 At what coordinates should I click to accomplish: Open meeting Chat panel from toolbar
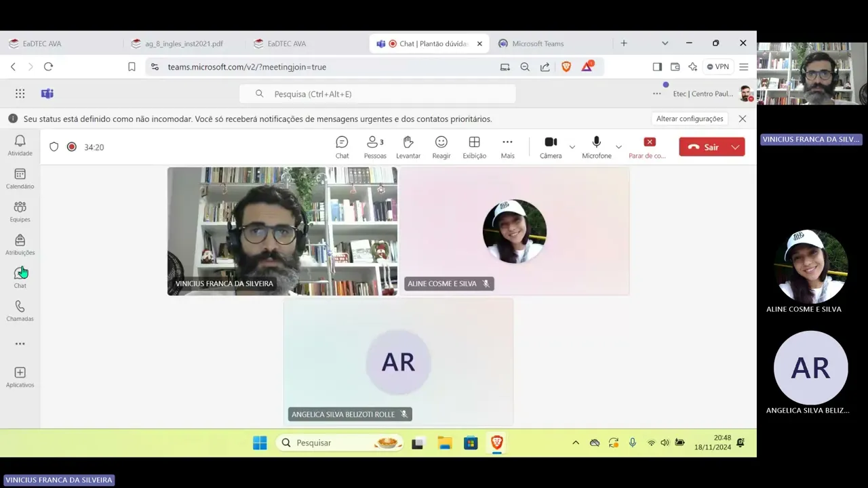pyautogui.click(x=342, y=147)
